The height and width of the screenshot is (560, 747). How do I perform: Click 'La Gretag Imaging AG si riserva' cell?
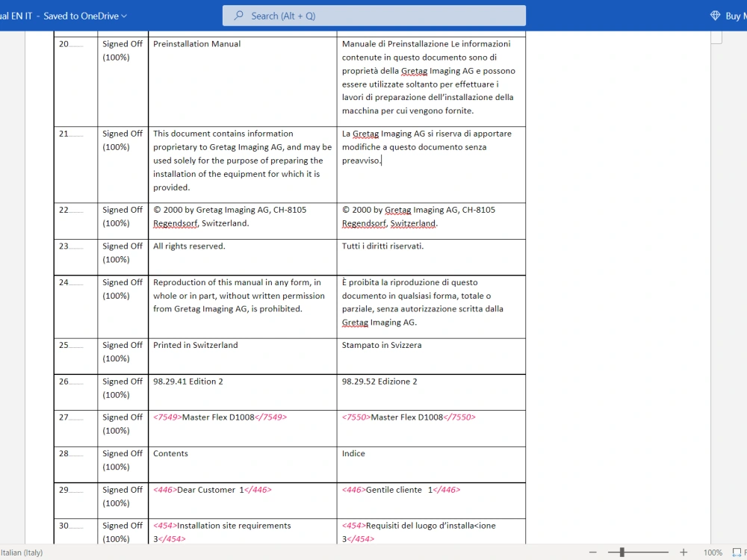point(431,165)
